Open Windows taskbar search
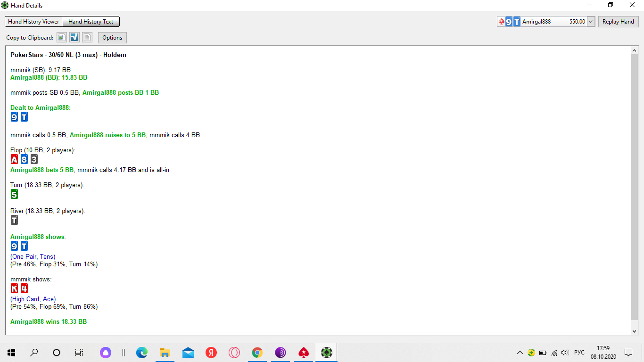The image size is (644, 362). tap(34, 352)
